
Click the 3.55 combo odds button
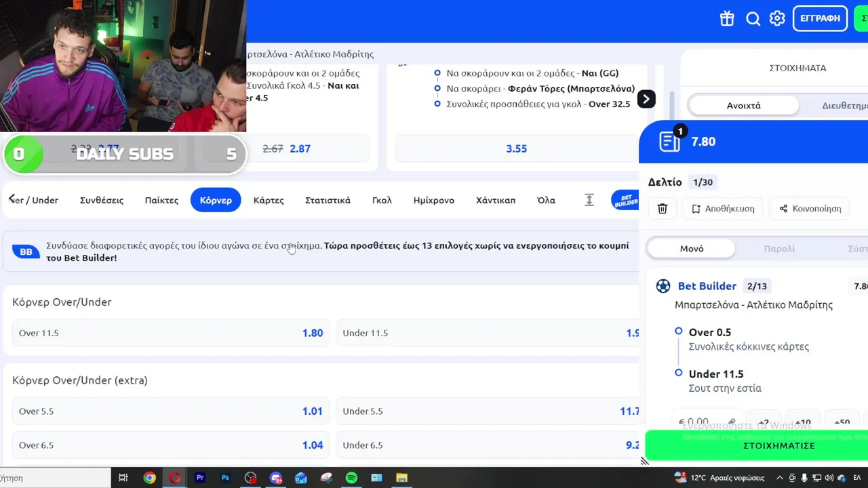click(x=517, y=148)
